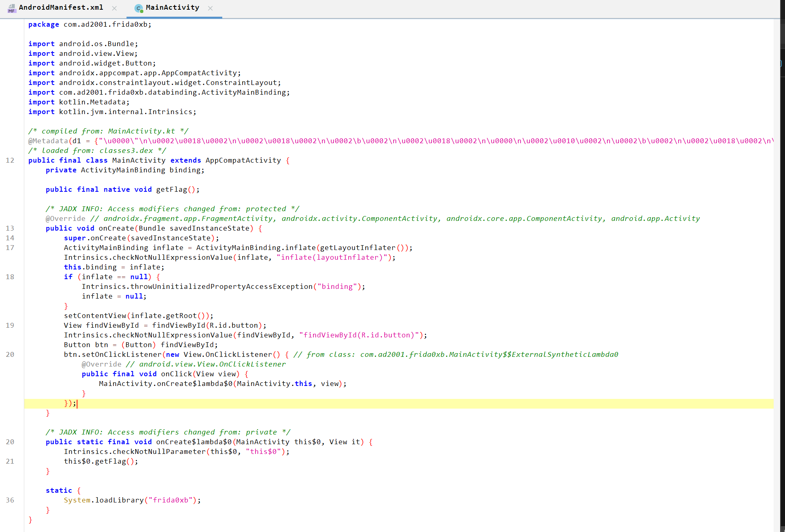Screen dimensions: 785x532
Task: Click the 'android.widget.Button' import
Action: tap(105, 63)
